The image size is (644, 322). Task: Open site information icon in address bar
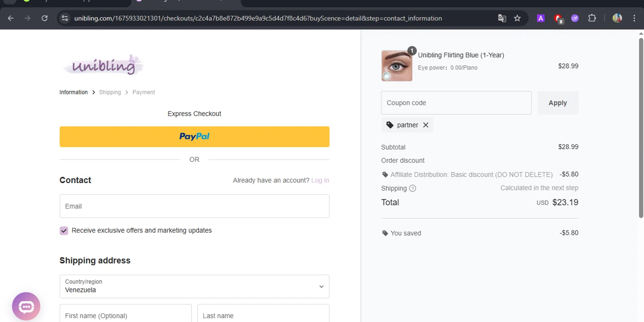(65, 18)
